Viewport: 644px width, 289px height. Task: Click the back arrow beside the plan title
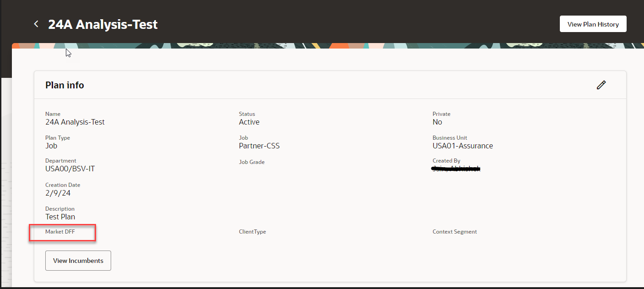pyautogui.click(x=36, y=24)
